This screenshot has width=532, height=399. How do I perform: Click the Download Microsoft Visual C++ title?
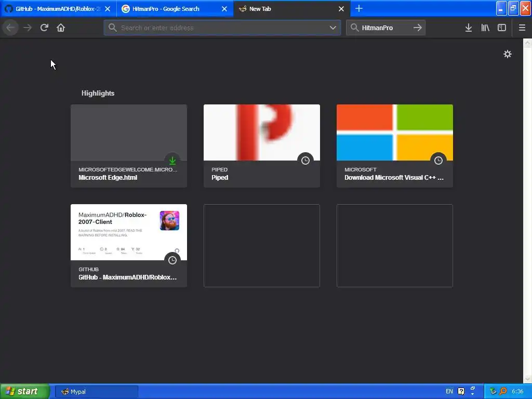pyautogui.click(x=394, y=178)
